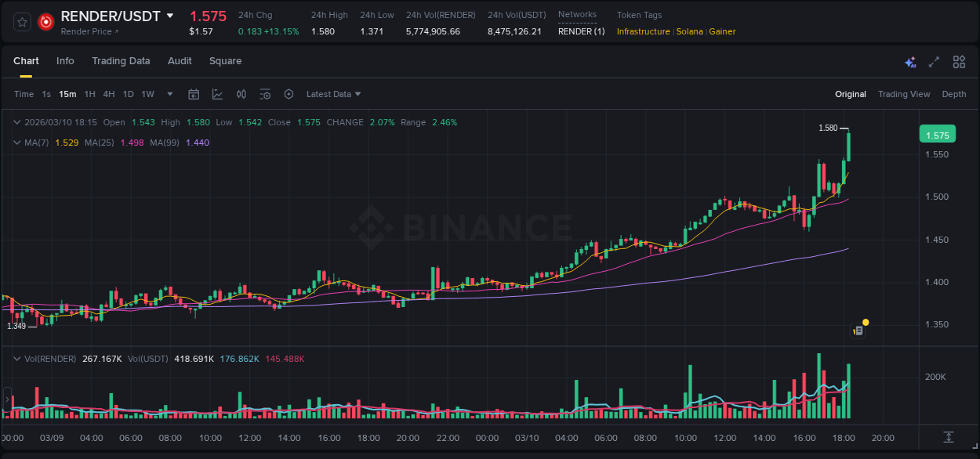Click the star to favorite RENDER/USDT

(x=22, y=22)
